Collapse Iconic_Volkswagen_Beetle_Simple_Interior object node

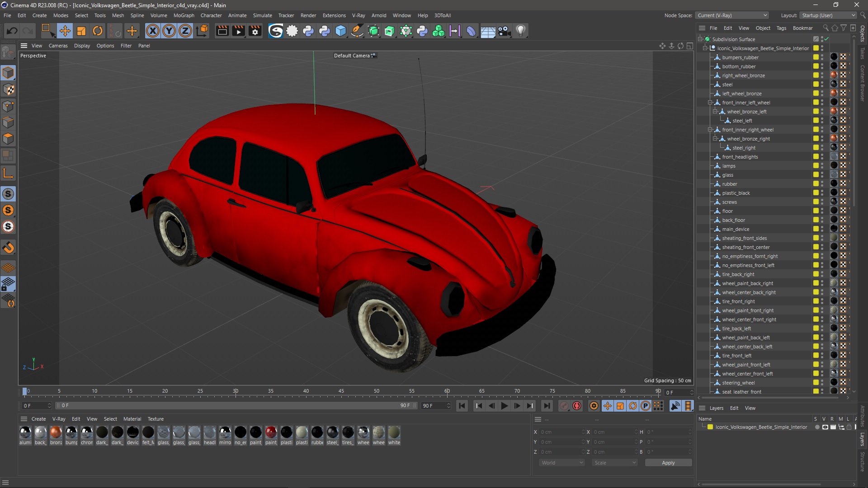point(705,48)
